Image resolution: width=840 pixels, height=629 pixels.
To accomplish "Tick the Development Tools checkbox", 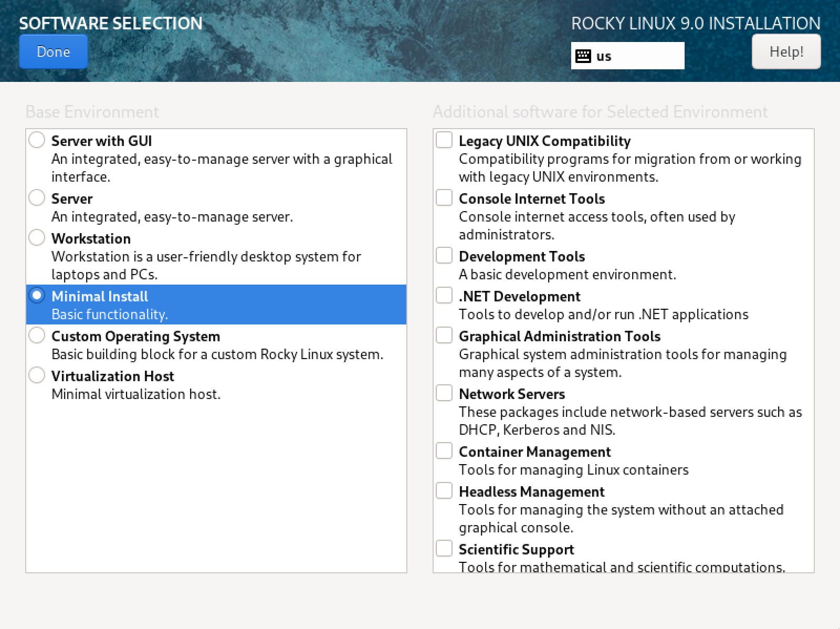I will click(444, 256).
